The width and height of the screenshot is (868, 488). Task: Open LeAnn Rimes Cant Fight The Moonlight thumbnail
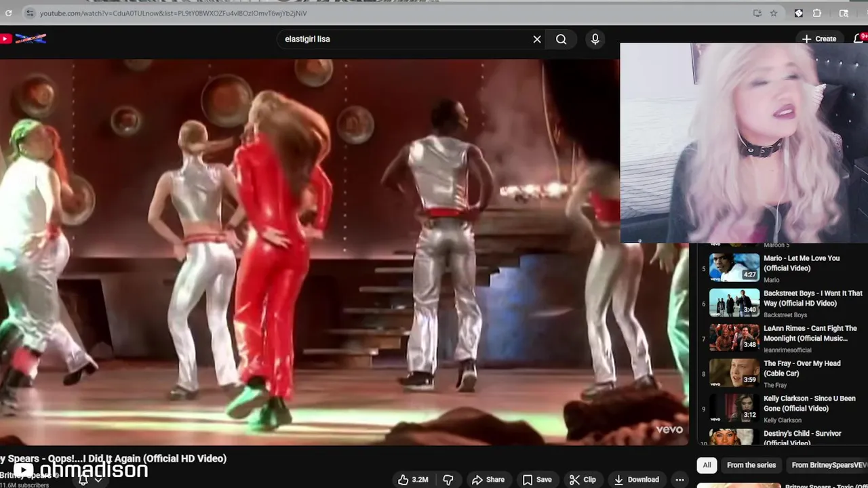(x=734, y=338)
